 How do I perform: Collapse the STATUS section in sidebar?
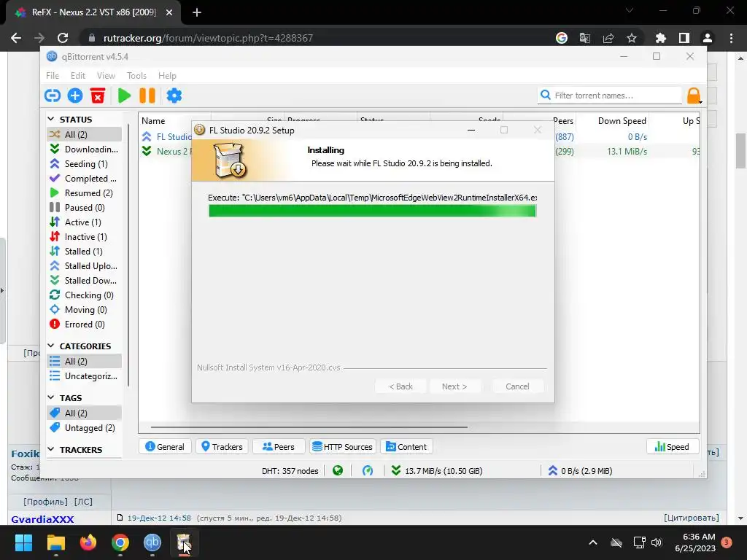[x=51, y=119]
